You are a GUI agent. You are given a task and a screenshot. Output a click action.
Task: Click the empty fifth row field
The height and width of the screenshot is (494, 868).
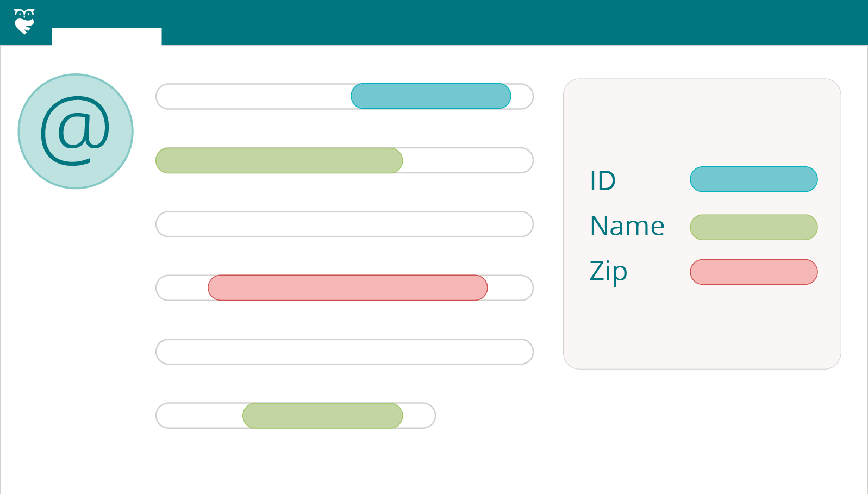(344, 352)
